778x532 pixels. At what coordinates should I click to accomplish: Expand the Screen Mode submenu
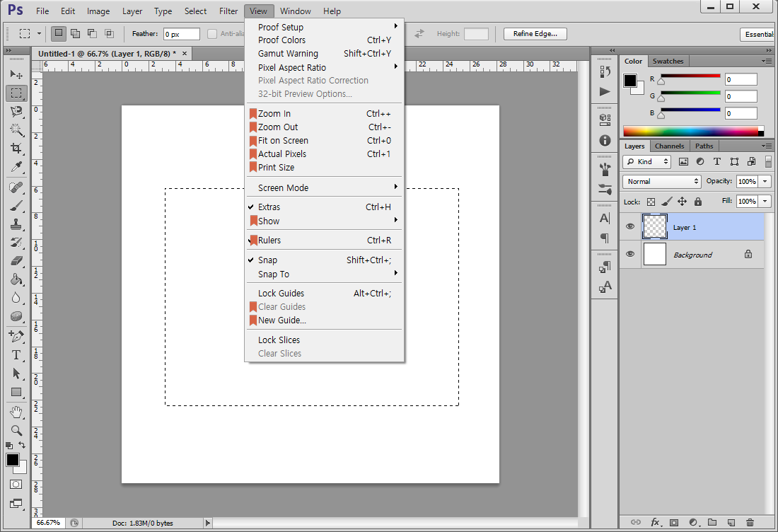click(x=325, y=187)
